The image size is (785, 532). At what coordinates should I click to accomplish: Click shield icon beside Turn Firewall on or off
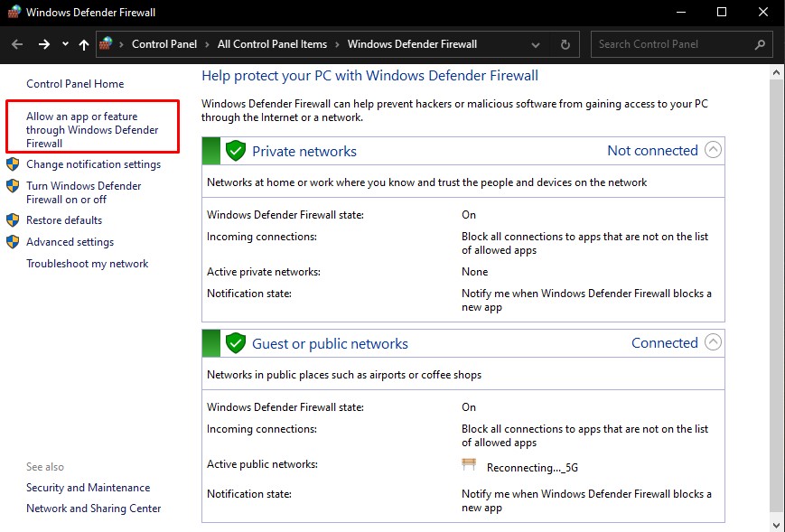point(13,186)
